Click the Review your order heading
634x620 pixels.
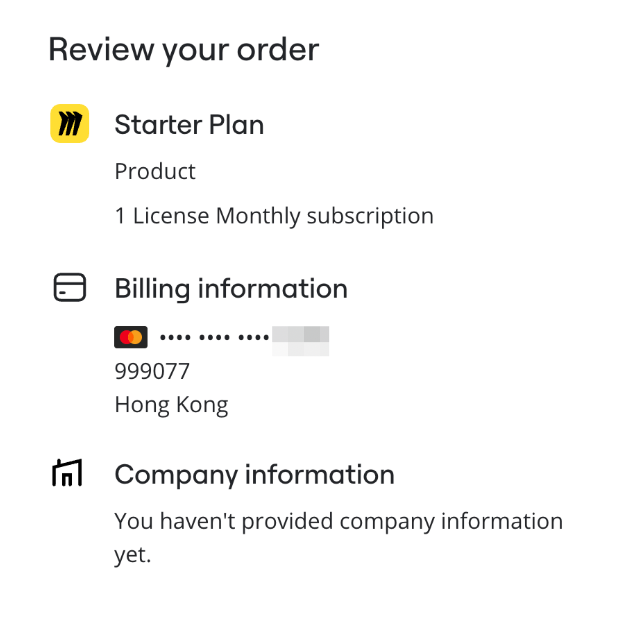pos(183,49)
